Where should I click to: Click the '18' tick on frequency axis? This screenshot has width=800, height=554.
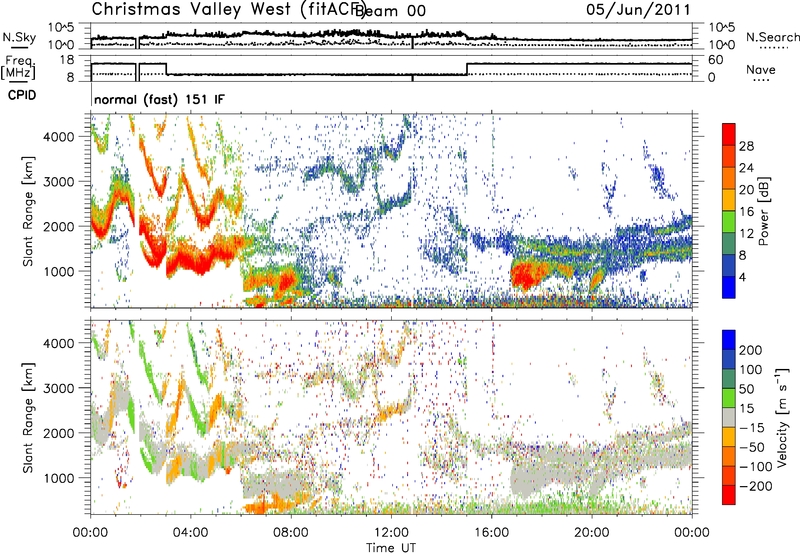pyautogui.click(x=67, y=60)
